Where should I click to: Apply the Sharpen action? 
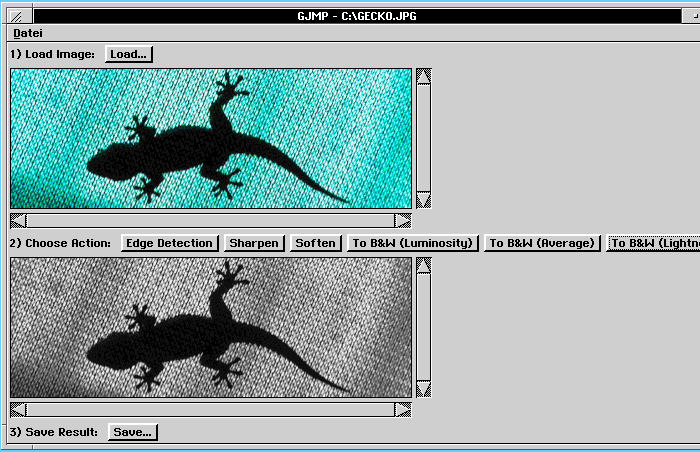253,243
